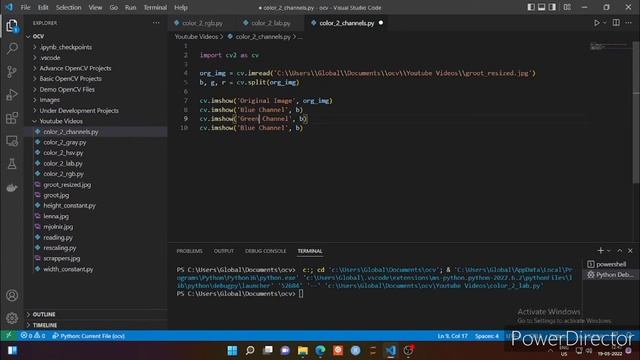Expand Advance OpenCV Projects folder
This screenshot has width=640, height=360.
[x=96, y=68]
